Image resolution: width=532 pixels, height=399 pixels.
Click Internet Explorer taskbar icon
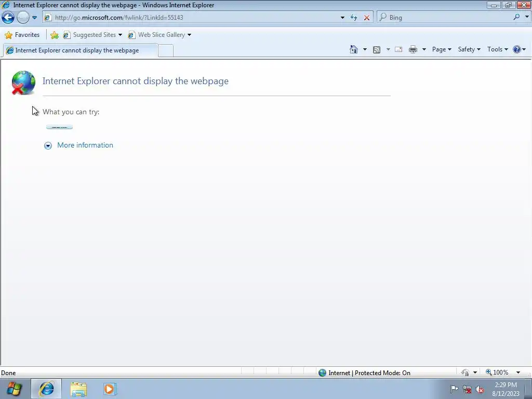46,389
